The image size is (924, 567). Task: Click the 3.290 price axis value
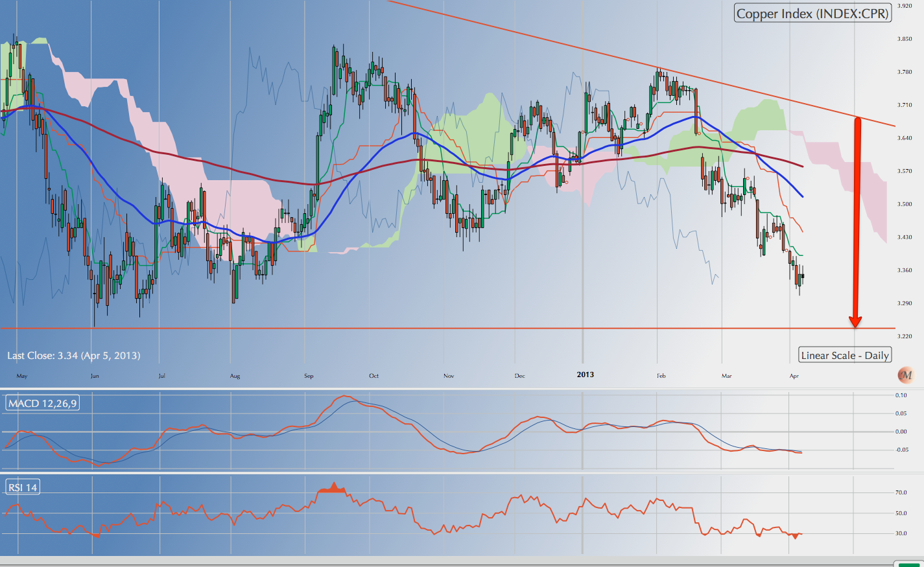905,303
